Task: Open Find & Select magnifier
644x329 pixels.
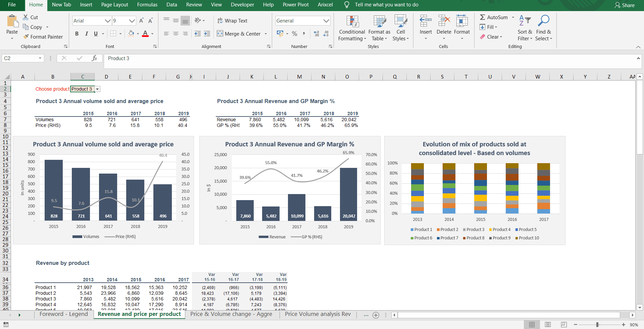Action: 543,28
